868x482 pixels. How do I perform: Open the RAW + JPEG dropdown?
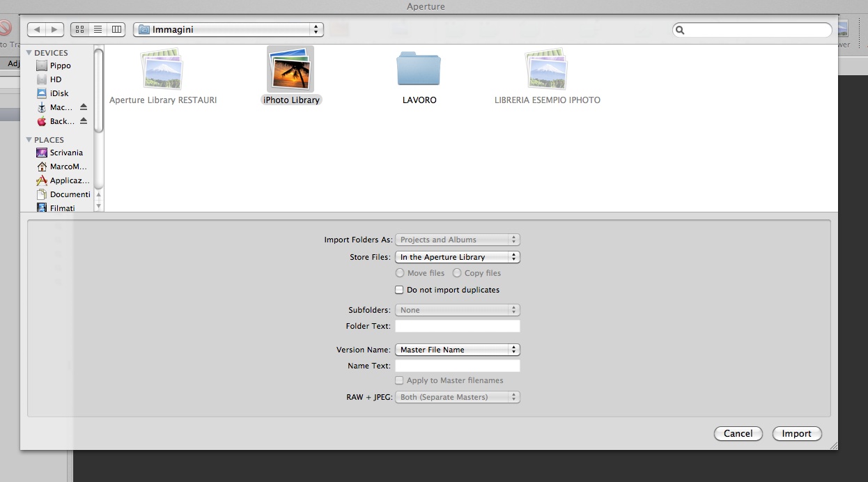[x=458, y=397]
